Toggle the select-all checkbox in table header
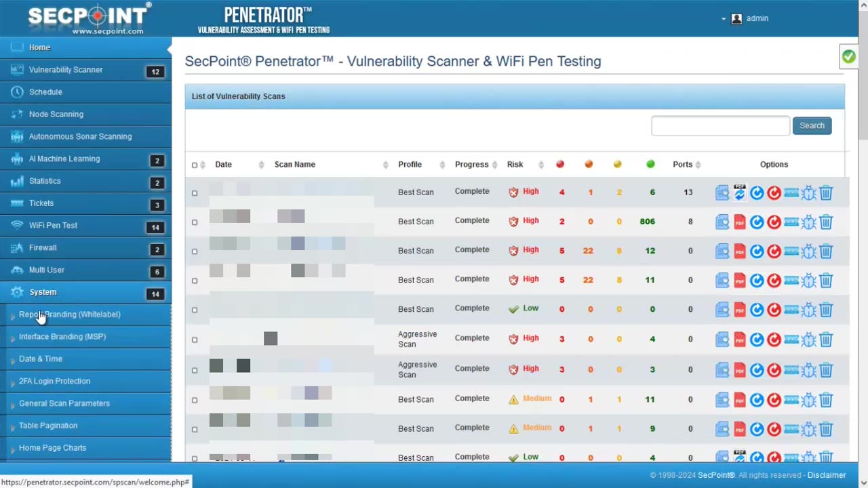 [195, 165]
